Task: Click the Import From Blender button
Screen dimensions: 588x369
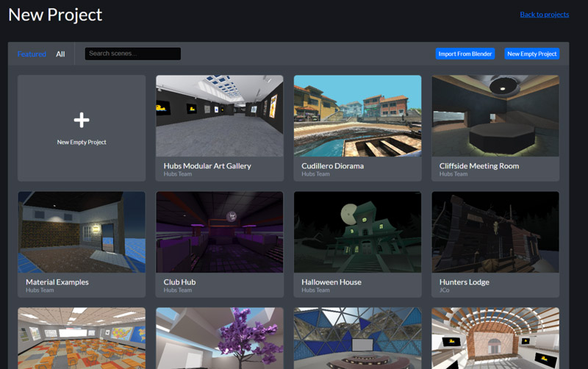Action: click(465, 54)
